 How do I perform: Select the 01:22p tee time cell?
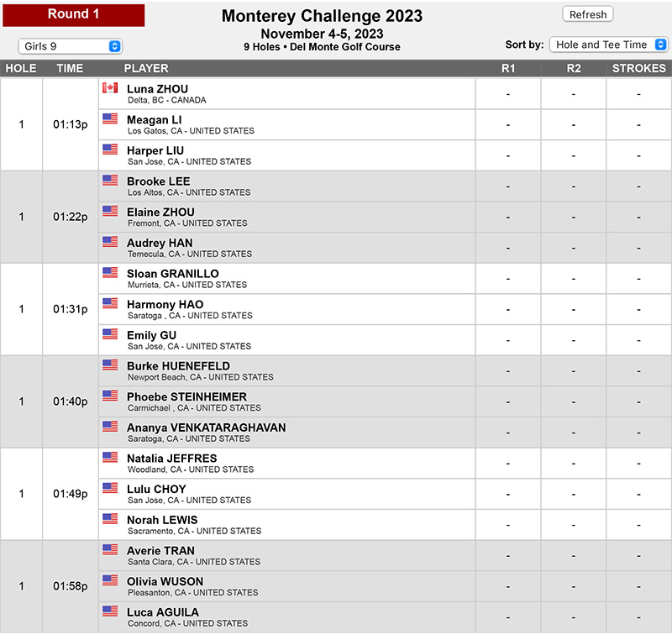coord(71,217)
